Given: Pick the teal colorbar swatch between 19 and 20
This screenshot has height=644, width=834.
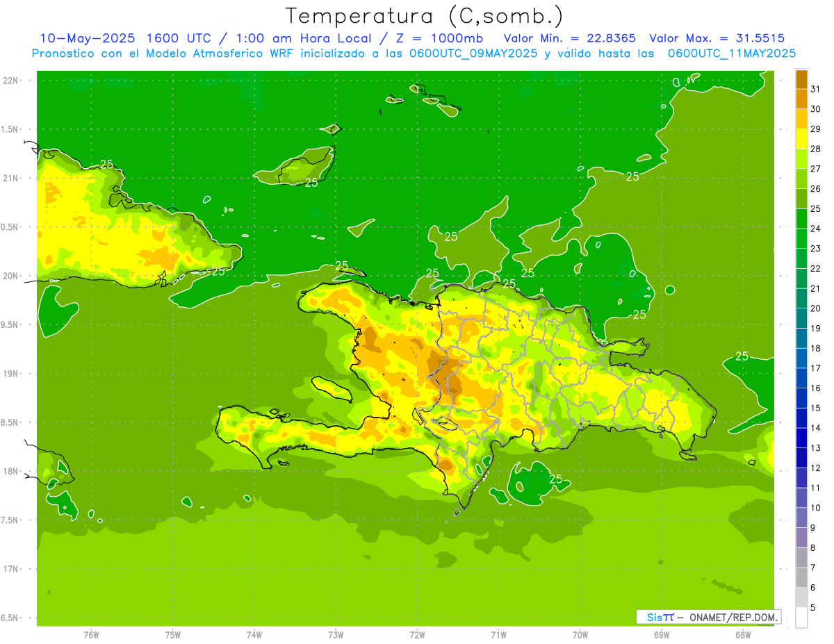Looking at the screenshot, I should [801, 318].
